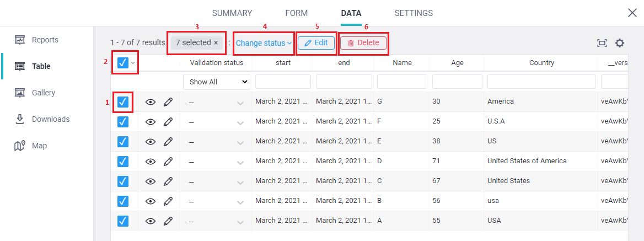The height and width of the screenshot is (241, 644).
Task: Edit submission for name F with pencil
Action: [x=168, y=122]
